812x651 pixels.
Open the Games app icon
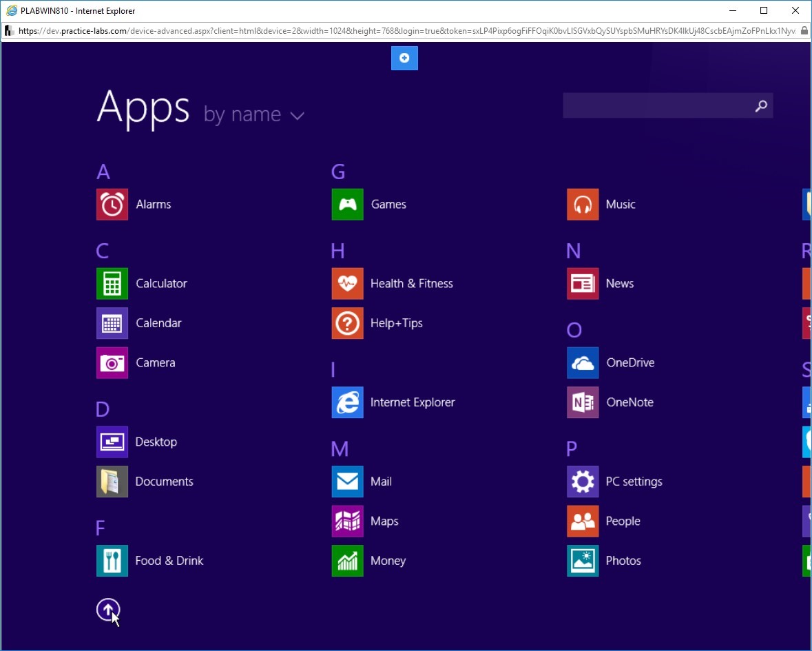click(348, 205)
